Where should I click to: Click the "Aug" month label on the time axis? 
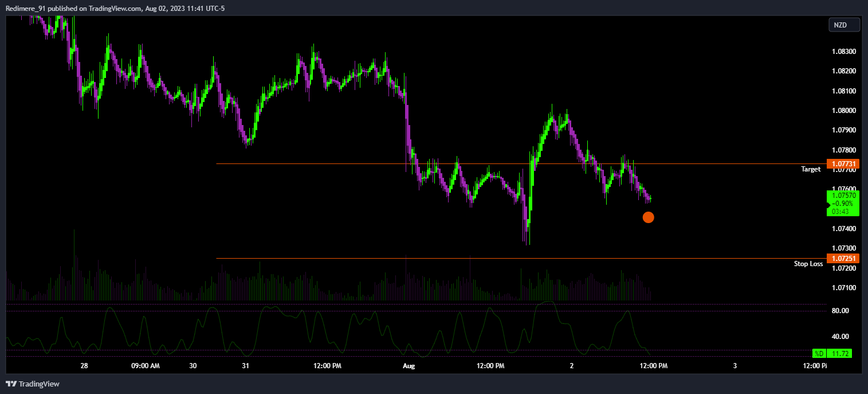tap(409, 366)
